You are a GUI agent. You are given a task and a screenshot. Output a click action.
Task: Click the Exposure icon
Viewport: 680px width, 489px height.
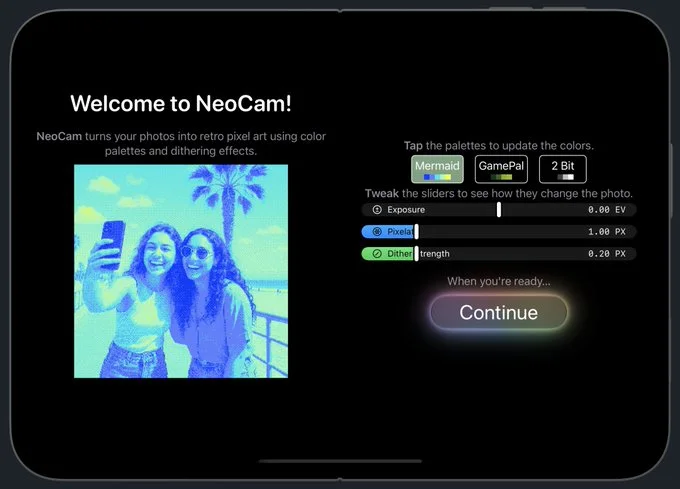[x=377, y=210]
